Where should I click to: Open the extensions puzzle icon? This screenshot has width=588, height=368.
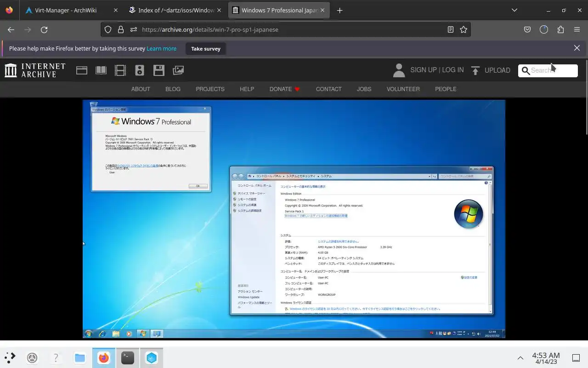[x=560, y=29]
